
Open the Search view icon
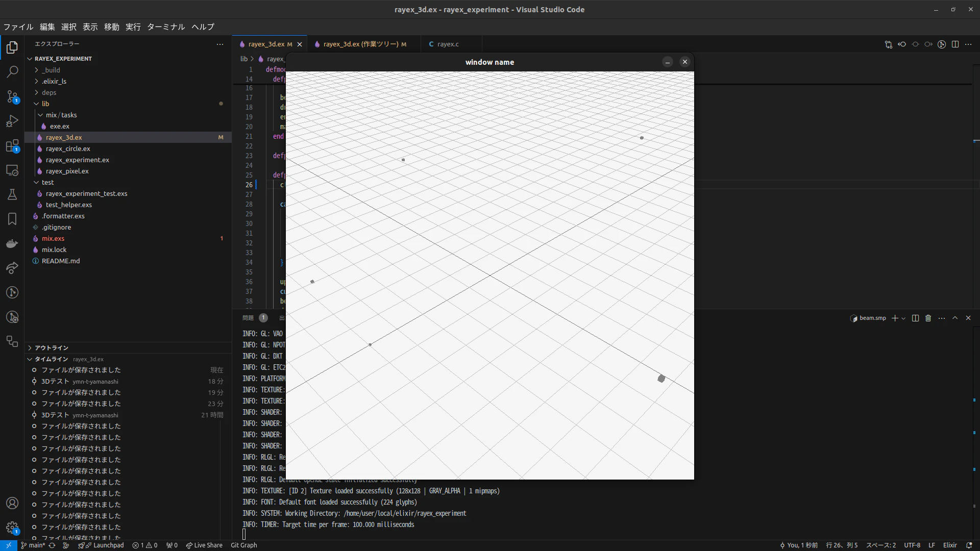click(12, 72)
